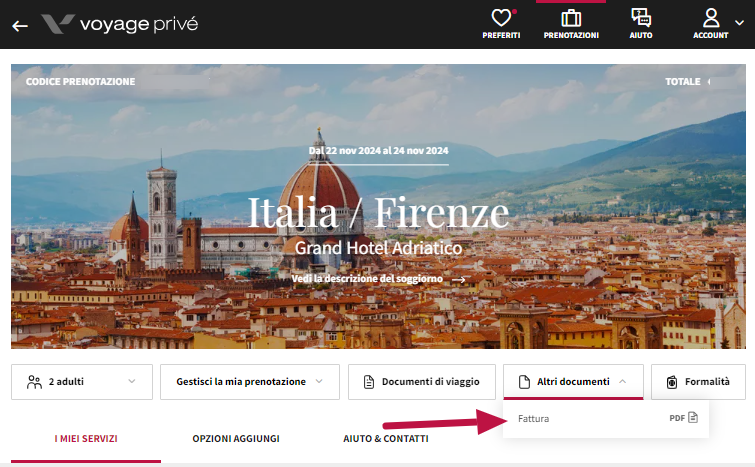Go back with the left arrow icon

pyautogui.click(x=20, y=26)
